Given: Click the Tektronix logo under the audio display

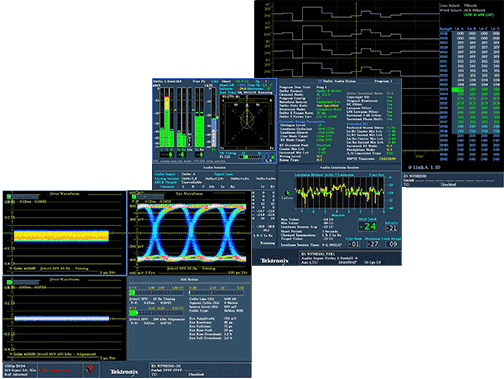Looking at the screenshot, I should pos(274,260).
